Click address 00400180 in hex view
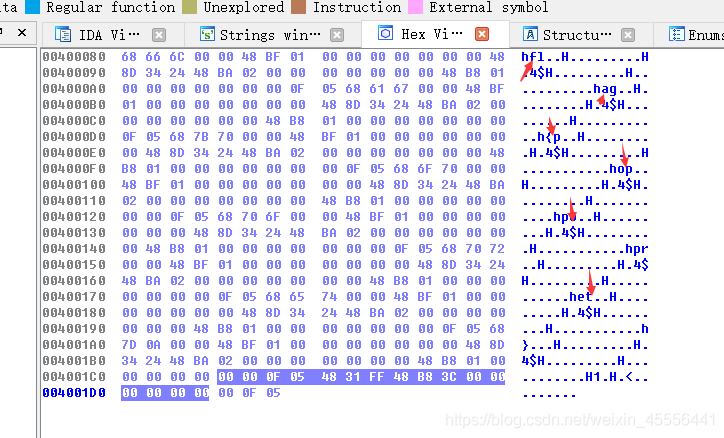 74,313
